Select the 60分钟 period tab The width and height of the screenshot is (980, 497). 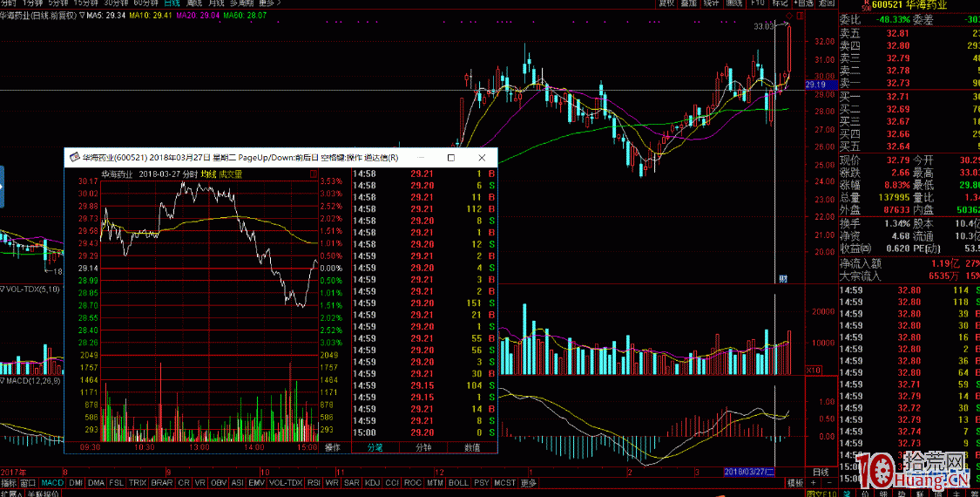[x=145, y=3]
